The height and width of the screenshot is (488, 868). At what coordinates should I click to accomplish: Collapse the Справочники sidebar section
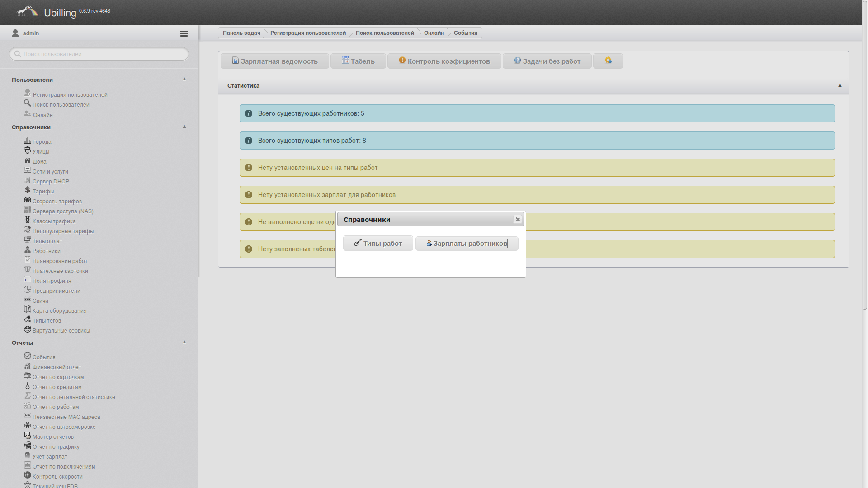pos(184,127)
